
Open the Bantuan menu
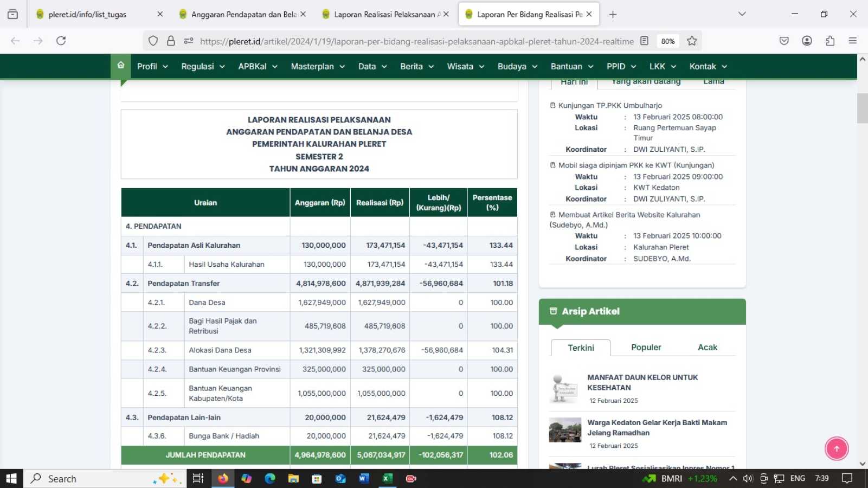coord(572,66)
